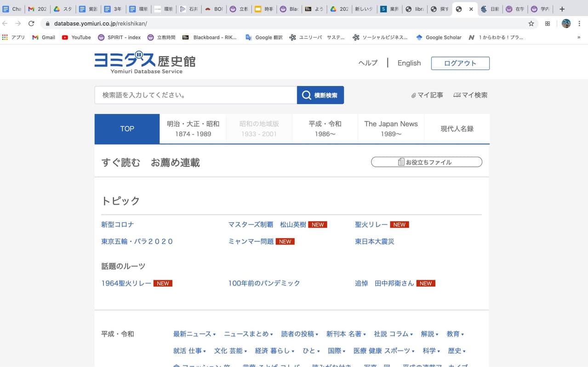Select the TOP tab

(127, 129)
